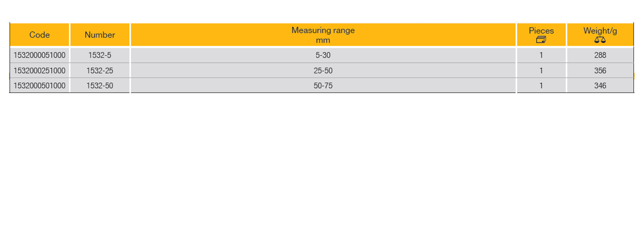This screenshot has width=644, height=225.
Task: Click the Code column header
Action: 40,35
